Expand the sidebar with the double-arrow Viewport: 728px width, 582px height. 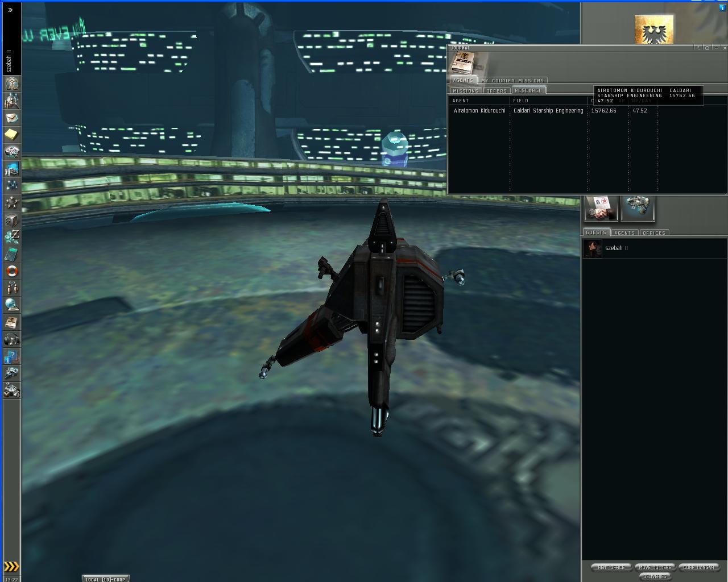[x=10, y=10]
